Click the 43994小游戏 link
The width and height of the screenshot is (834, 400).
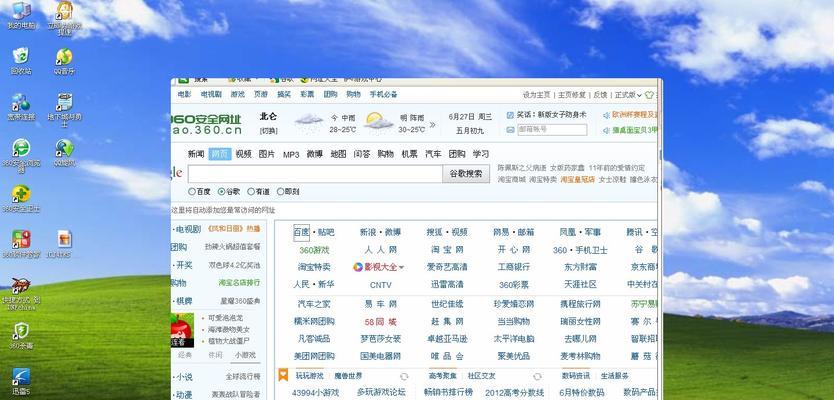[315, 393]
